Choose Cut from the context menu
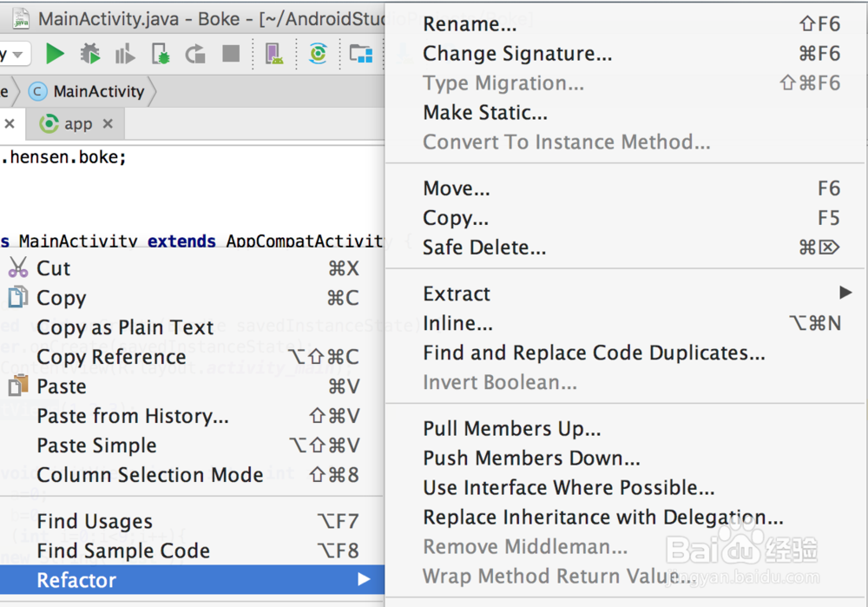Viewport: 868px width, 607px height. [x=53, y=268]
